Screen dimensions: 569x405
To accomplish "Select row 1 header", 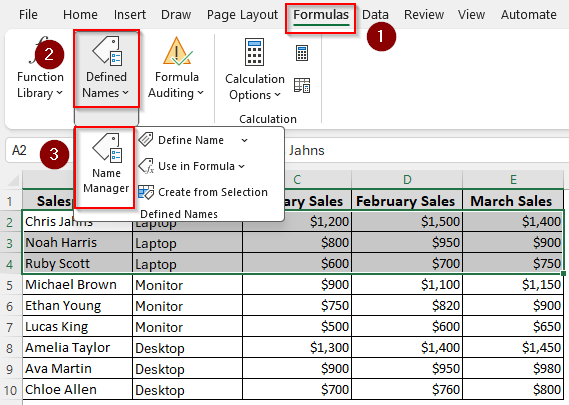I will click(10, 201).
